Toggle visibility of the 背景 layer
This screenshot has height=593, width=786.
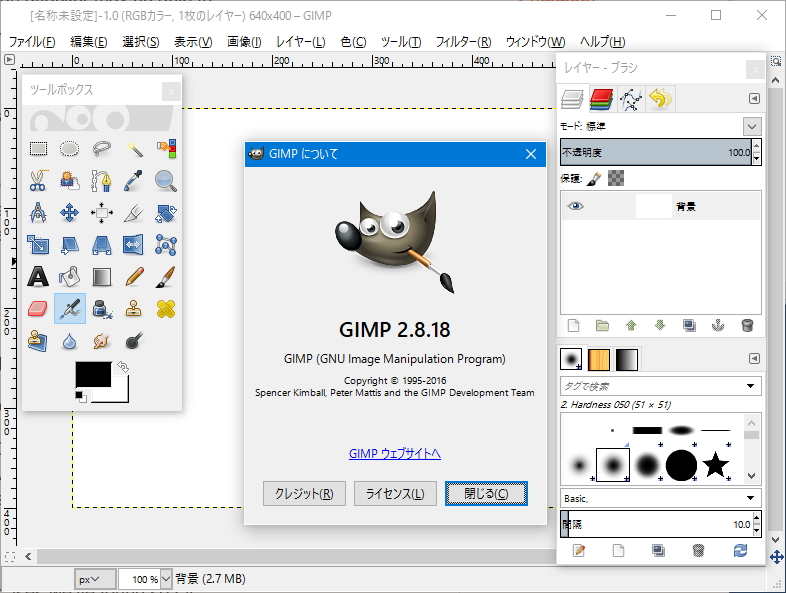pyautogui.click(x=575, y=206)
